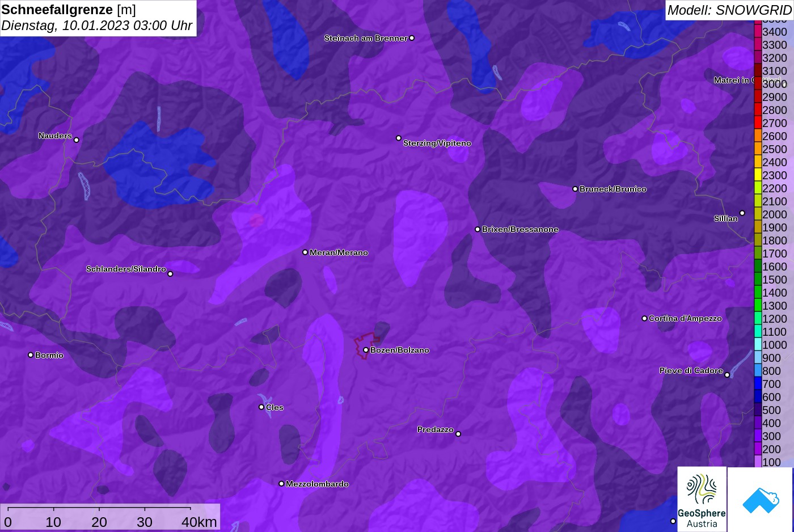Click the GeoSphere Austria logo
Screen dimensions: 794x532
click(702, 499)
